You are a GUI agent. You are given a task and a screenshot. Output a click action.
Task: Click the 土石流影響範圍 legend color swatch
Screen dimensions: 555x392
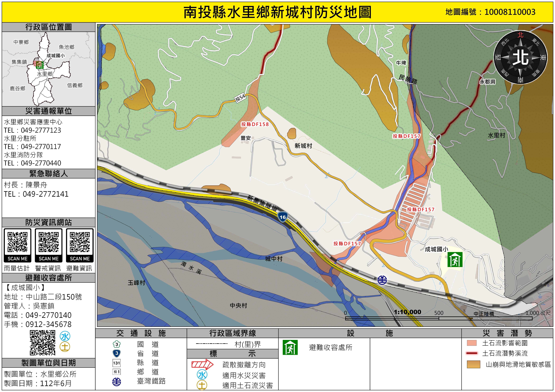tap(472, 343)
